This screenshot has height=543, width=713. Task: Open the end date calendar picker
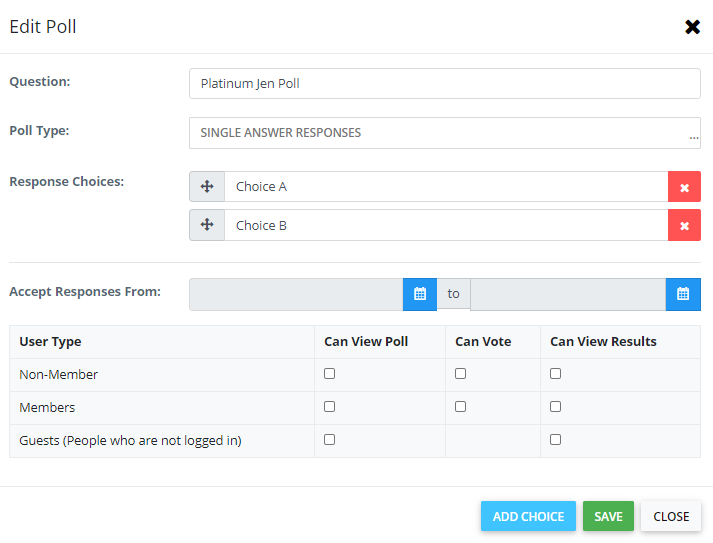click(683, 294)
